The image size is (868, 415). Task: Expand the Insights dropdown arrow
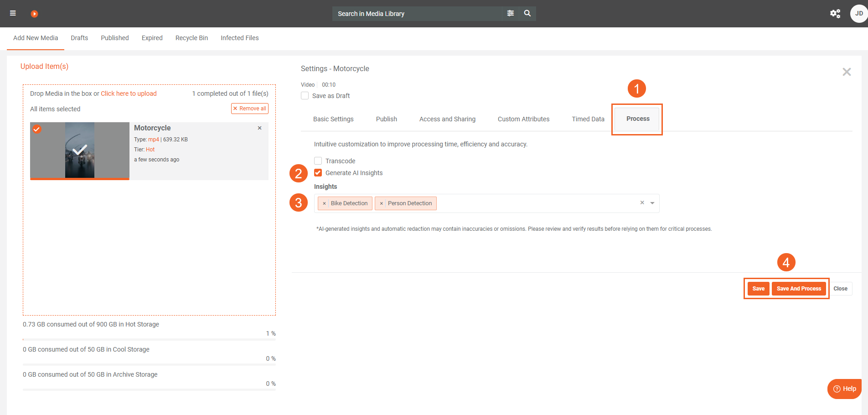click(x=652, y=203)
